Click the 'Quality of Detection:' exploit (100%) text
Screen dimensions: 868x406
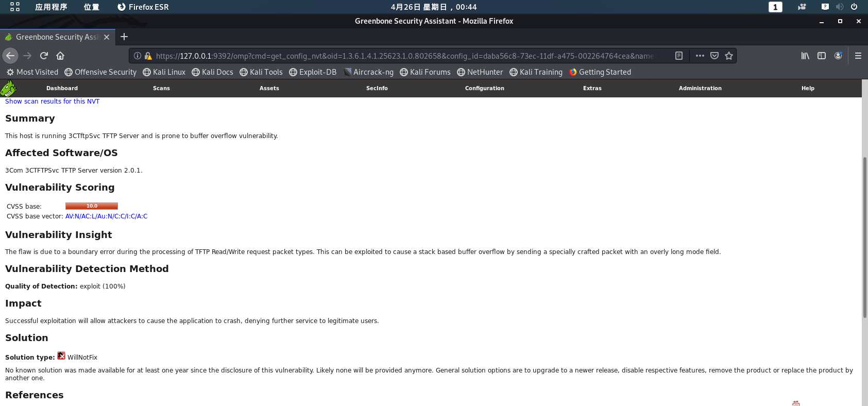(65, 286)
